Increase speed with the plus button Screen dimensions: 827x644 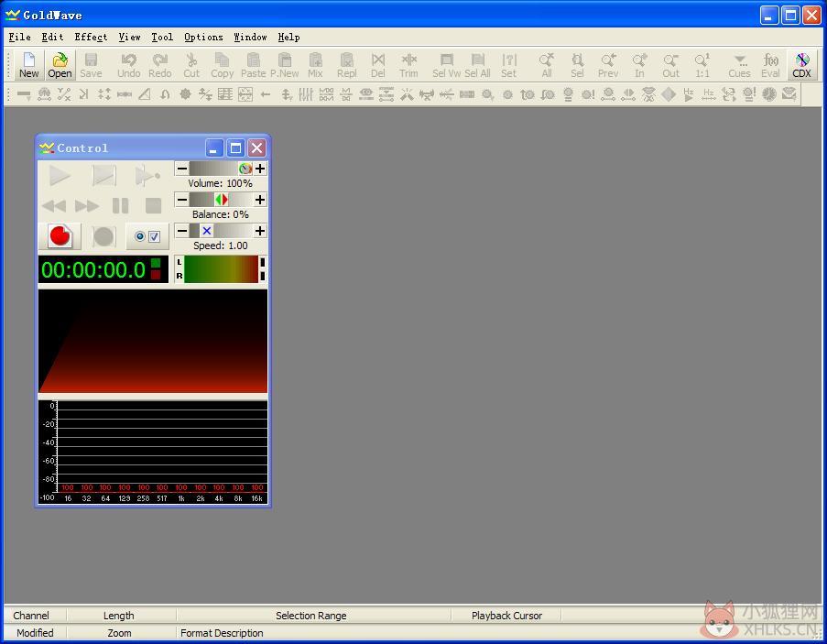pos(260,231)
